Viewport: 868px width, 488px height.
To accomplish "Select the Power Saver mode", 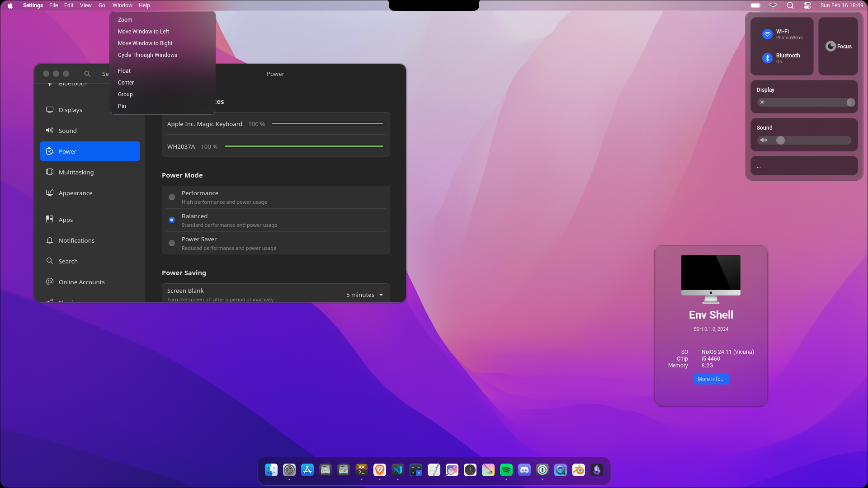I will coord(172,243).
